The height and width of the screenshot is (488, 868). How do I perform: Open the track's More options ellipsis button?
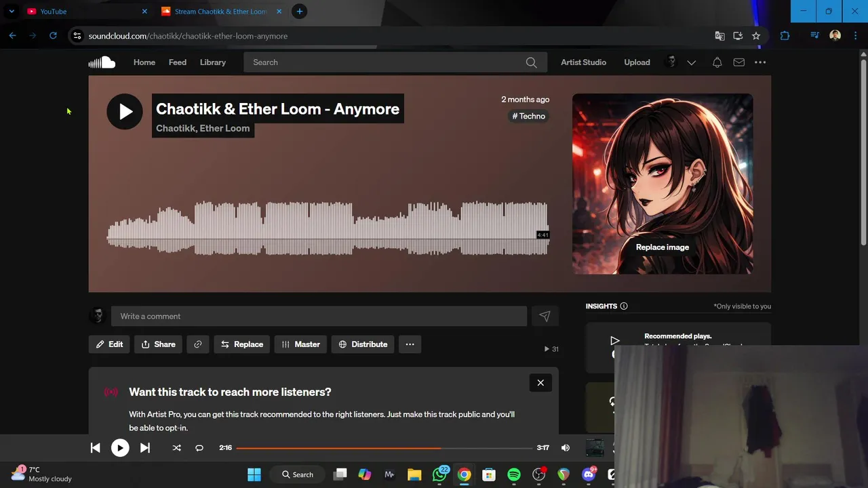pos(410,344)
